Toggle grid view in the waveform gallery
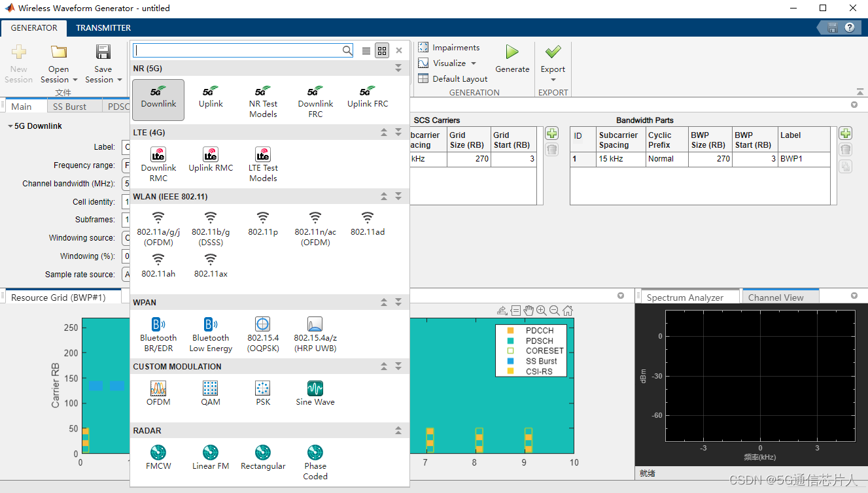Image resolution: width=868 pixels, height=493 pixels. point(381,50)
